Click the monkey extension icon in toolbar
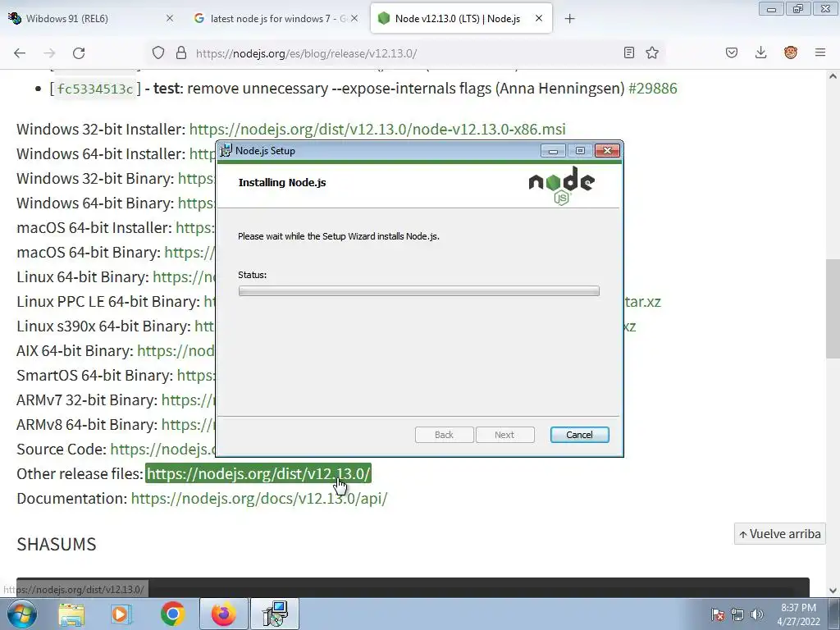 [790, 52]
